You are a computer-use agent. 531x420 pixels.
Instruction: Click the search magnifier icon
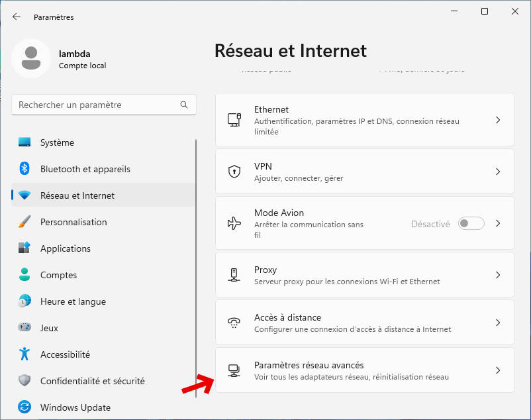click(184, 105)
